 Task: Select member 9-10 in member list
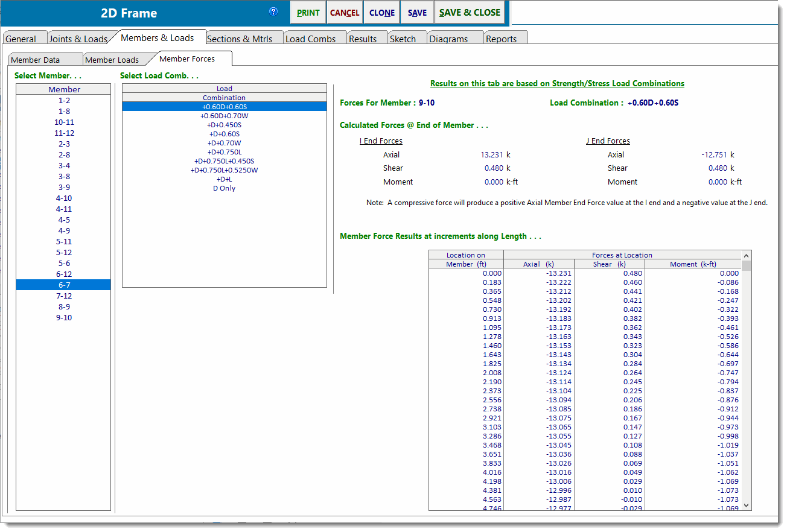(x=64, y=318)
